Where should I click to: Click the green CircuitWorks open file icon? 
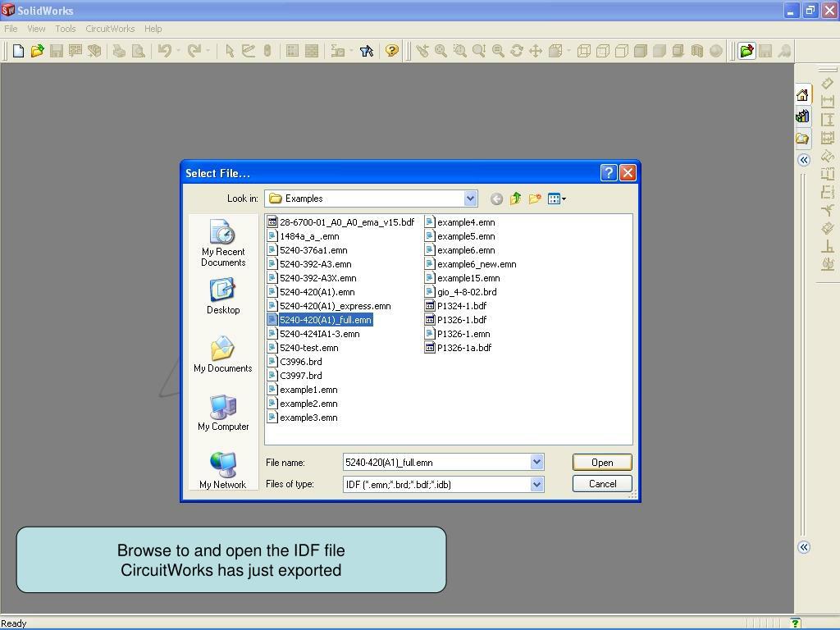746,51
